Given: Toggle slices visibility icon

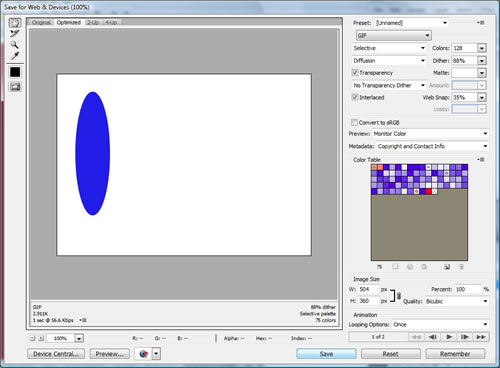Looking at the screenshot, I should point(15,87).
